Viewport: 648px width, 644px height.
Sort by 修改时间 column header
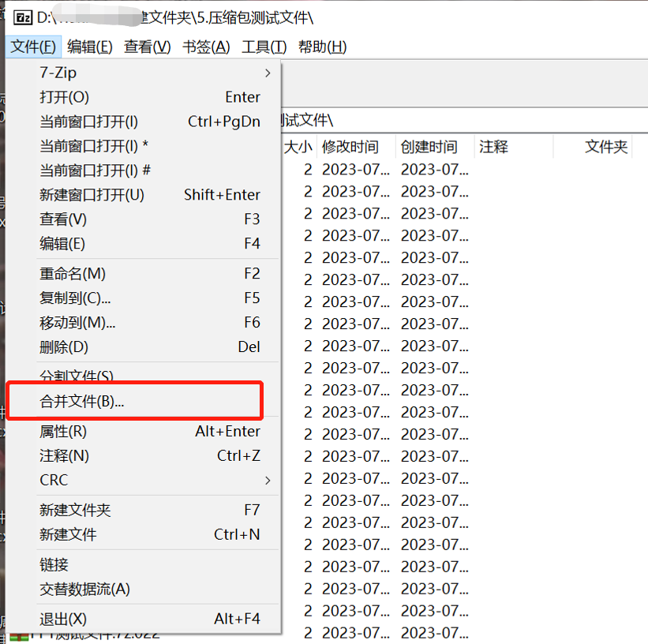click(355, 147)
